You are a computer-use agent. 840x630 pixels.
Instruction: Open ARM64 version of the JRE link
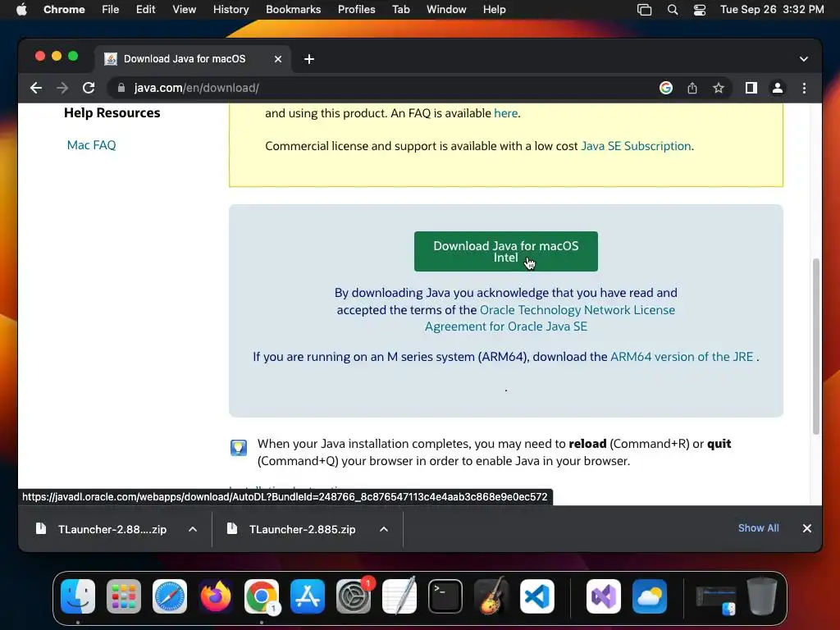(682, 357)
